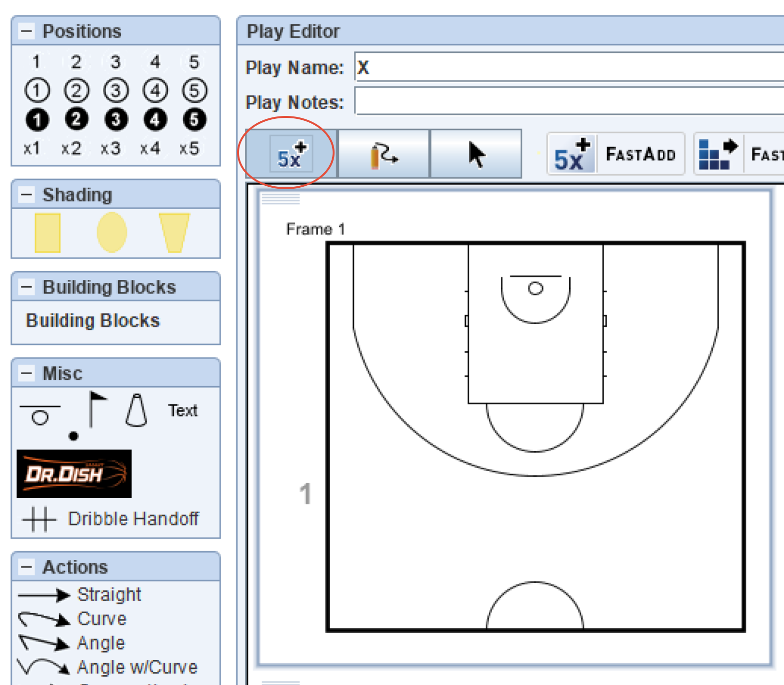Select the draw action path tool
The width and height of the screenshot is (784, 685).
point(384,154)
